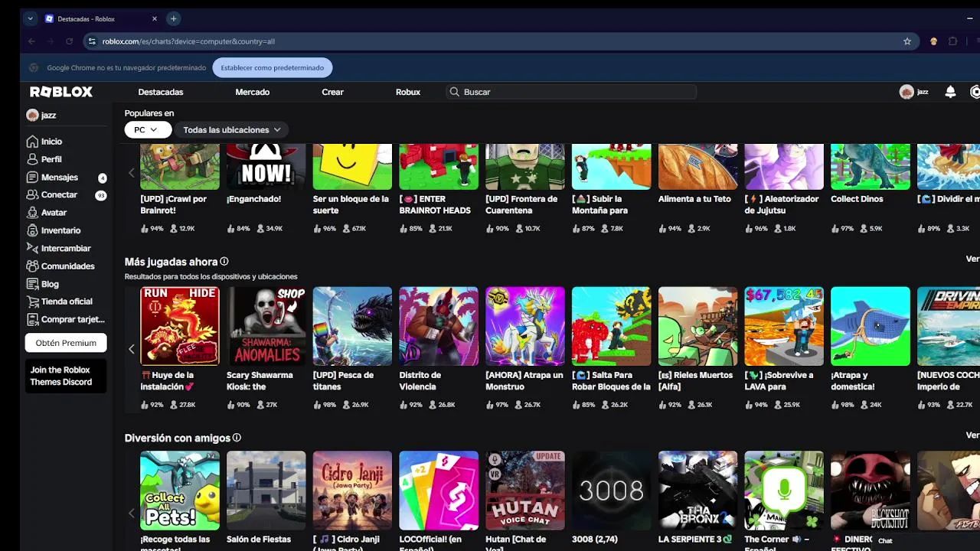This screenshot has width=980, height=551.
Task: Open Salta Para Robar Bloques game
Action: point(611,326)
